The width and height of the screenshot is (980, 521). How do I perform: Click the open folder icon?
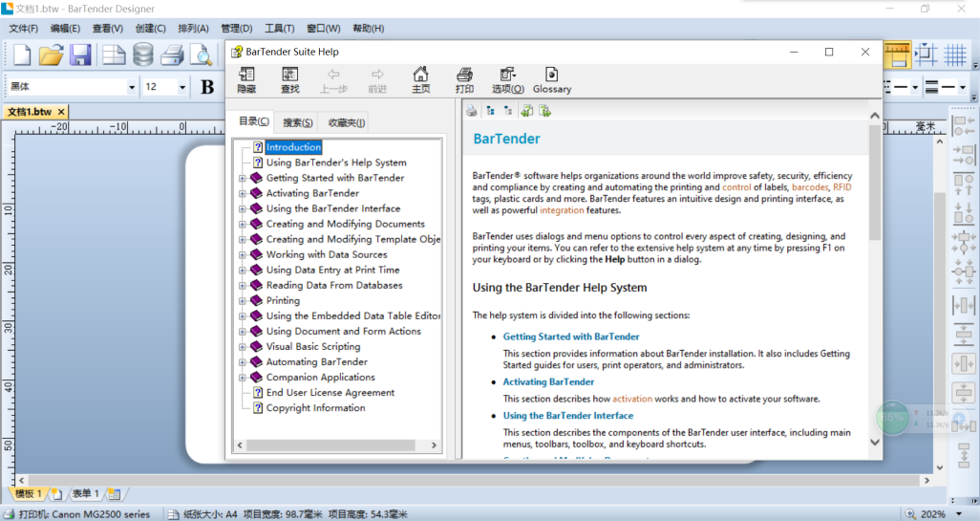[x=52, y=55]
